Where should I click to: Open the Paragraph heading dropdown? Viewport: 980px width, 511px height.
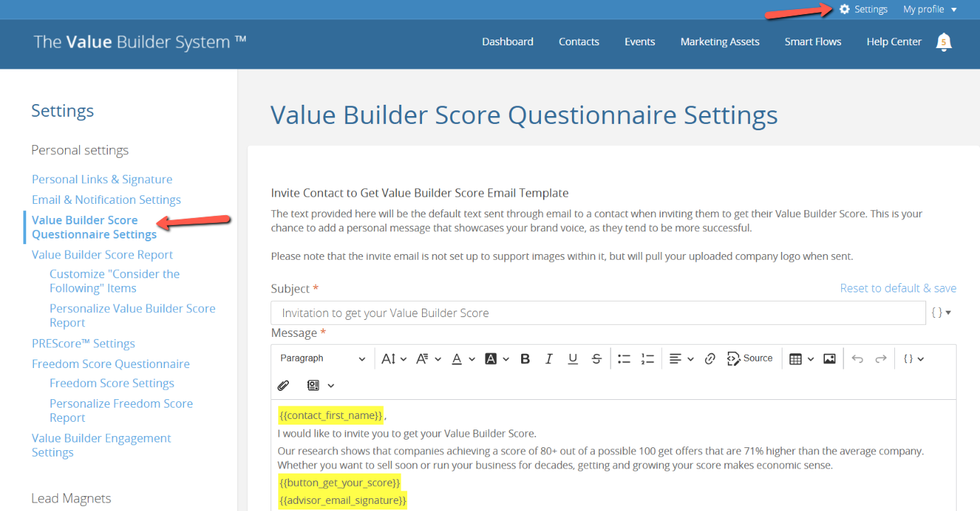322,359
